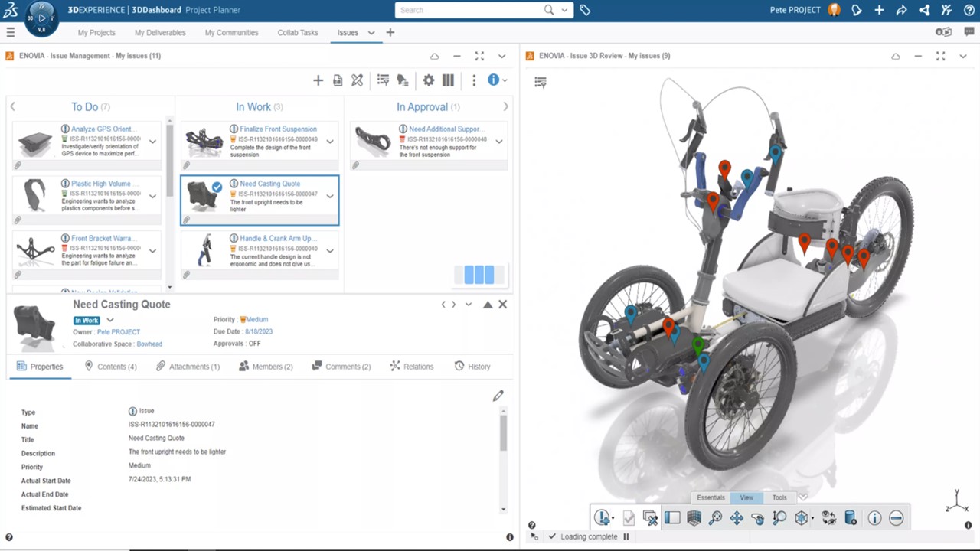Open the list icon at top of 3D Review
Viewport: 980px width, 551px height.
(541, 83)
